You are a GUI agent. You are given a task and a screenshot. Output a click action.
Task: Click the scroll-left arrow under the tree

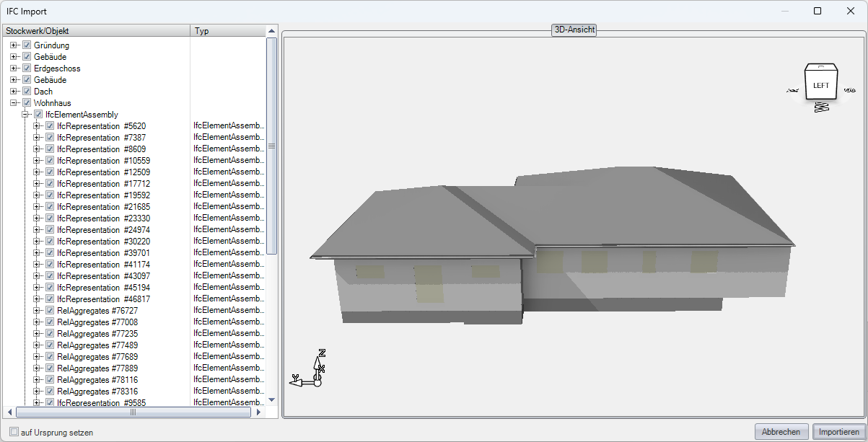click(9, 412)
